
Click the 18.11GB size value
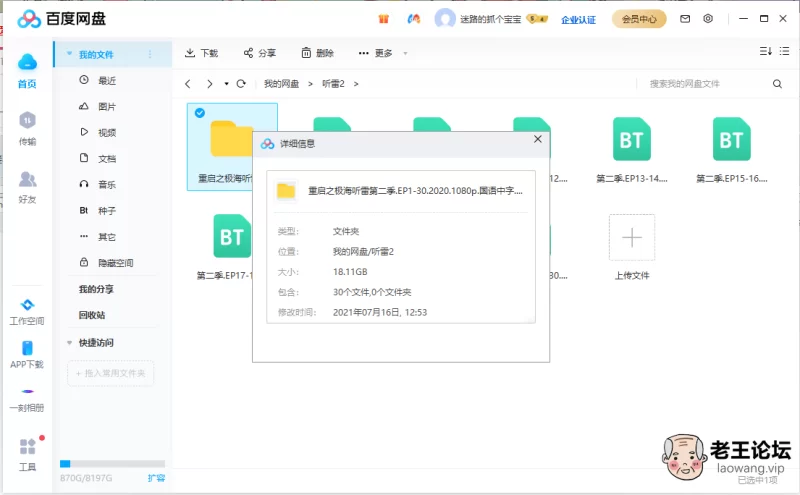(x=350, y=271)
